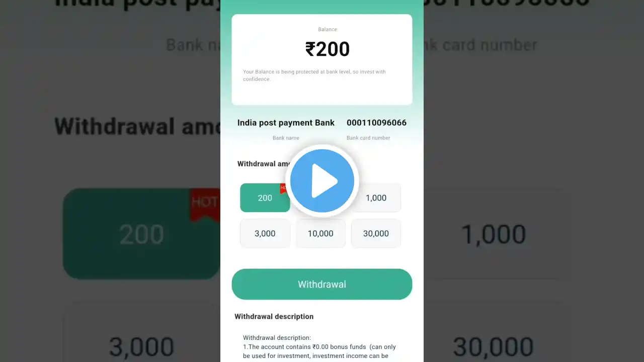Click the red HOT badge on the small 200 tile
Screen dimensions: 644x362
[283, 188]
